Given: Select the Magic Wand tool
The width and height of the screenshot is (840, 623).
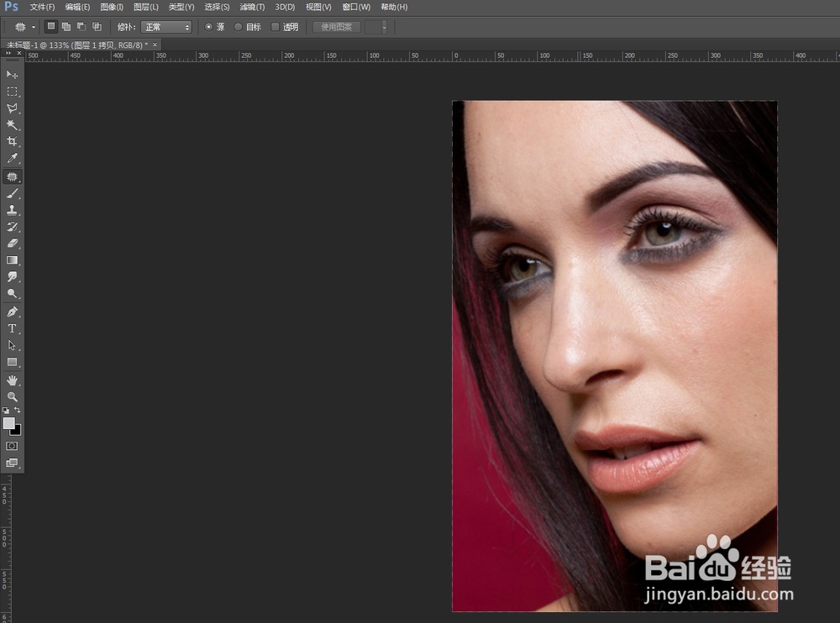Looking at the screenshot, I should [12, 125].
